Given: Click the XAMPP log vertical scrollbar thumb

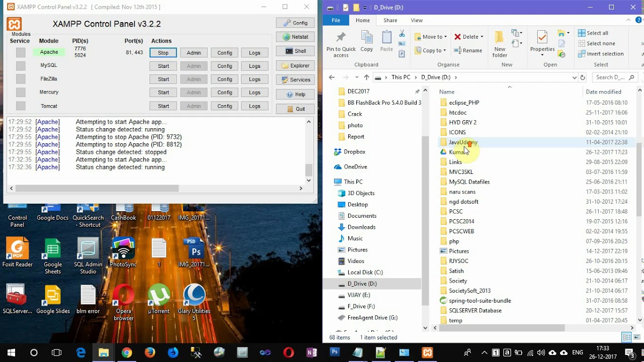Looking at the screenshot, I should tap(309, 170).
